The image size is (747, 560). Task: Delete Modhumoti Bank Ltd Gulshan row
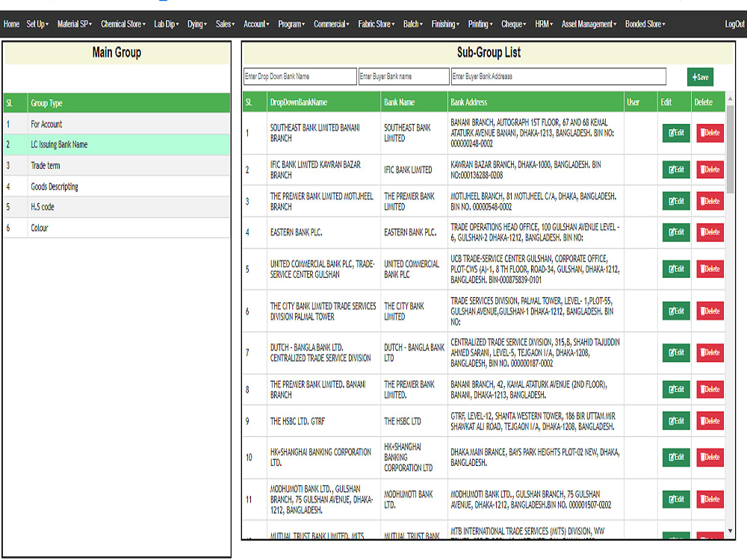(710, 500)
